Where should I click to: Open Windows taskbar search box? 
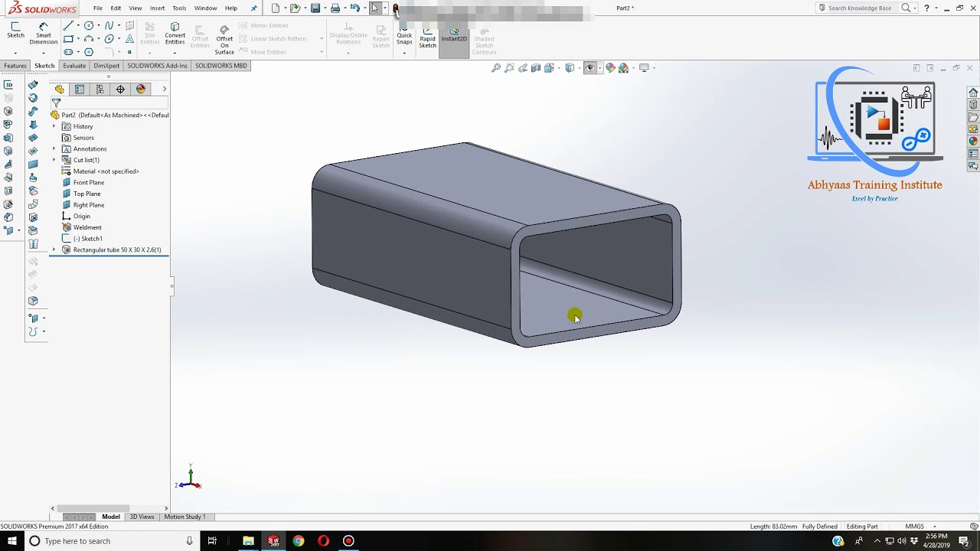pos(111,541)
